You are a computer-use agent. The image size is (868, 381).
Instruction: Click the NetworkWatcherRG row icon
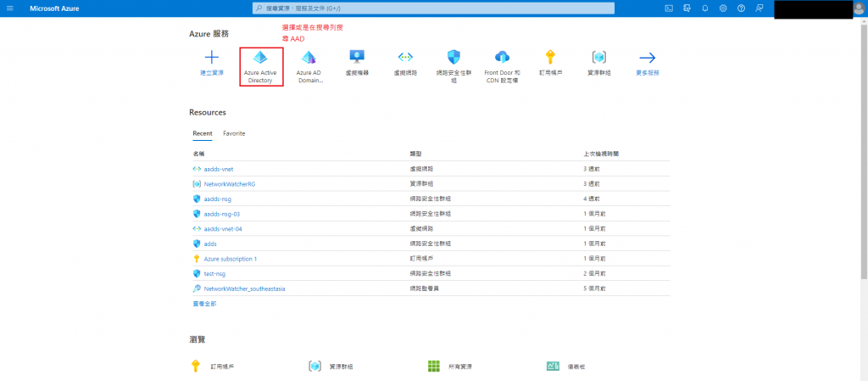pyautogui.click(x=196, y=184)
